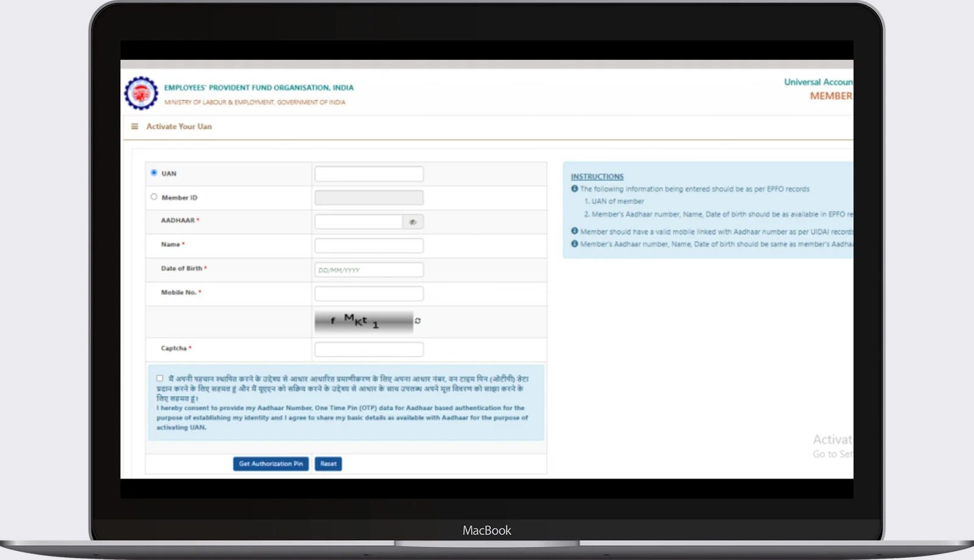The width and height of the screenshot is (974, 560).
Task: Focus the AADHAAR number field
Action: (x=359, y=222)
